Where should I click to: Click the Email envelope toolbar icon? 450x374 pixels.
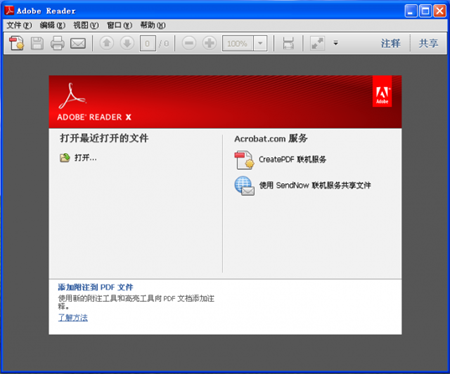(x=78, y=43)
